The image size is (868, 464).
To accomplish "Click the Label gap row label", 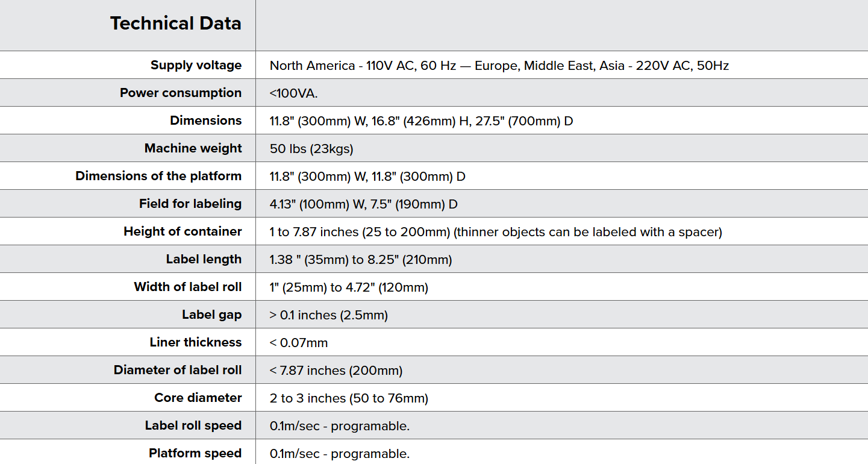I will (211, 315).
